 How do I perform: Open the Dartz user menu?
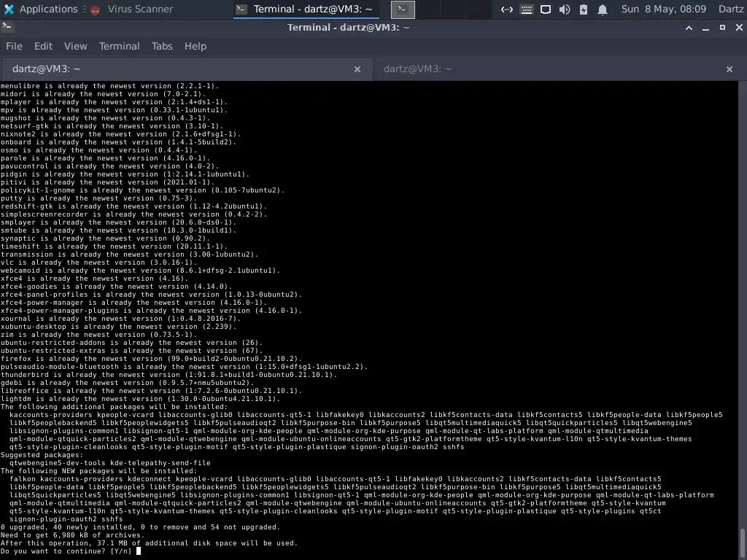[731, 9]
